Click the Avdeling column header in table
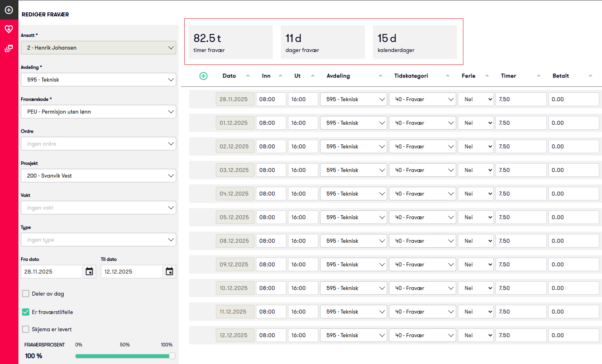This screenshot has height=364, width=602. tap(338, 76)
